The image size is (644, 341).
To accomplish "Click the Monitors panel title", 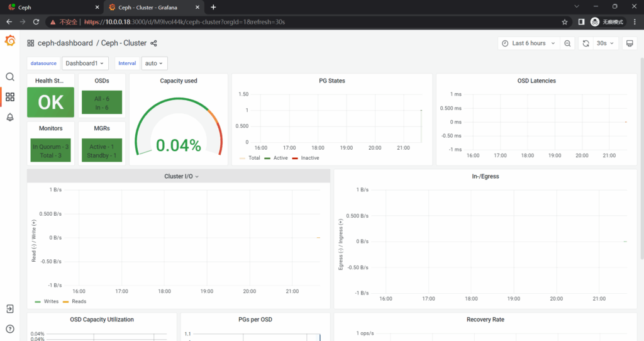I will point(50,128).
